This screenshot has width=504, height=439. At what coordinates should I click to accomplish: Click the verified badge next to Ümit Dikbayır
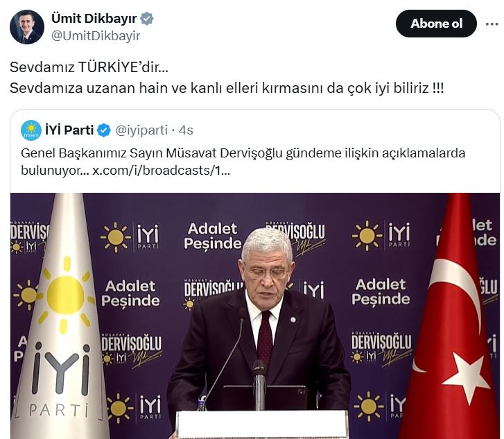click(147, 18)
